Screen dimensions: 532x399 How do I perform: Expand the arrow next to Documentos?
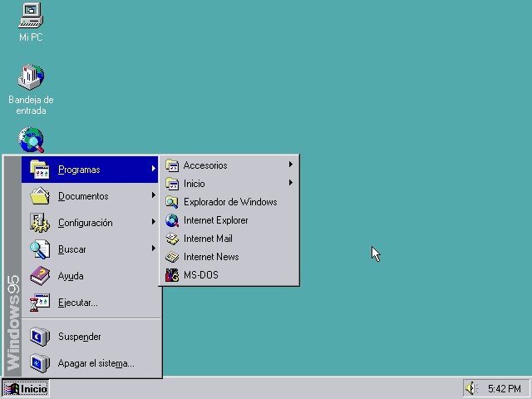click(154, 195)
